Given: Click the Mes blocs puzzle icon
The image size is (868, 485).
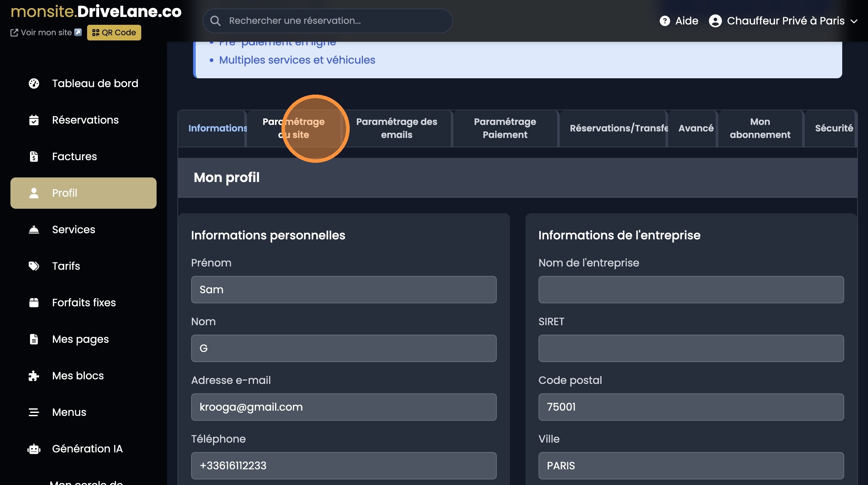Looking at the screenshot, I should click(x=34, y=375).
